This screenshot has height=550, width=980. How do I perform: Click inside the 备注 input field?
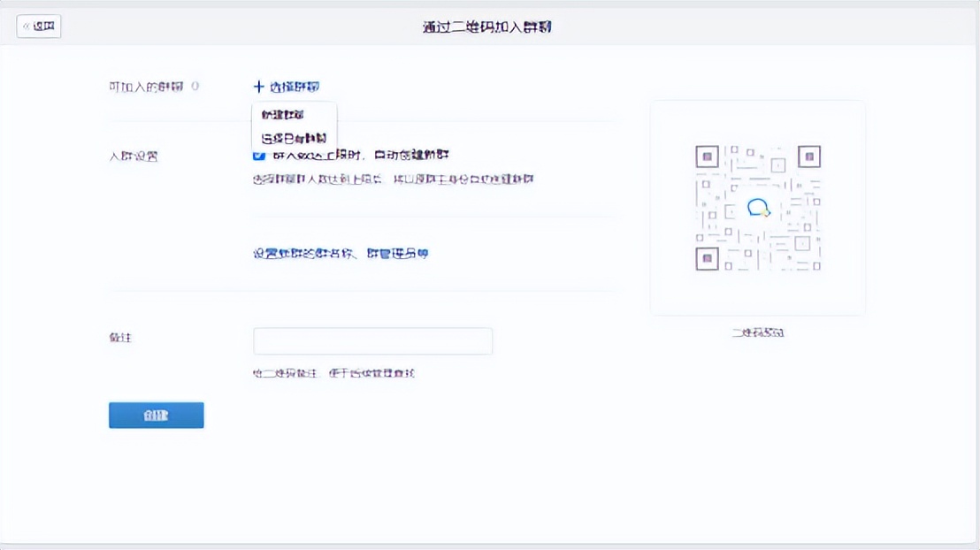click(x=372, y=341)
